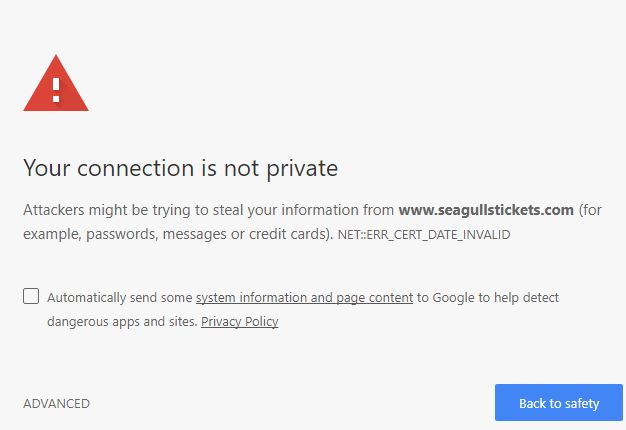The image size is (626, 430).
Task: Click the 'example, passwords, messages or credit cards' text
Action: coord(175,234)
